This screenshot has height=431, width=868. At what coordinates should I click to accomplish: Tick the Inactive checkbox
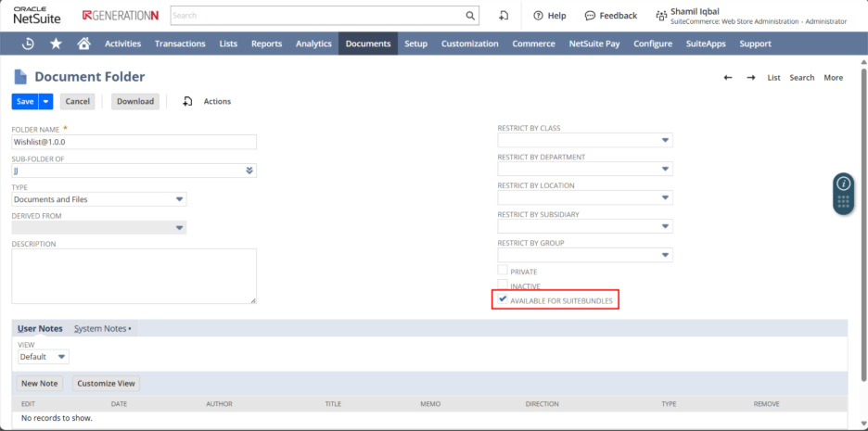coord(503,285)
